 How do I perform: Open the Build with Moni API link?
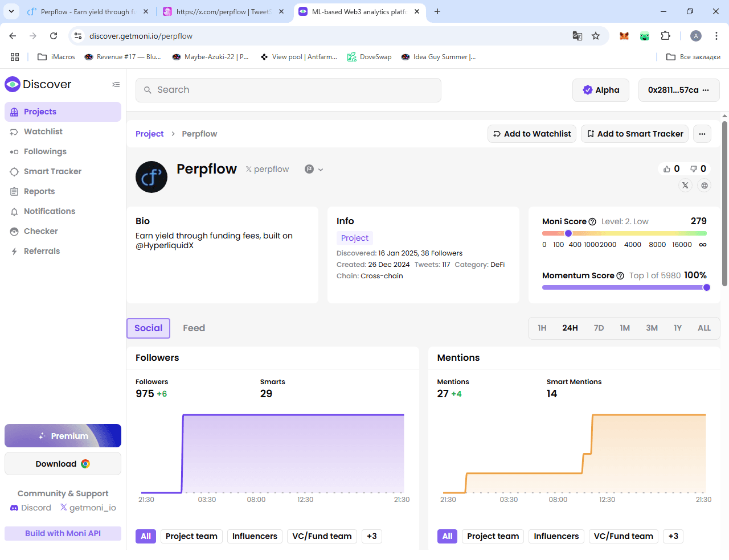coord(63,533)
